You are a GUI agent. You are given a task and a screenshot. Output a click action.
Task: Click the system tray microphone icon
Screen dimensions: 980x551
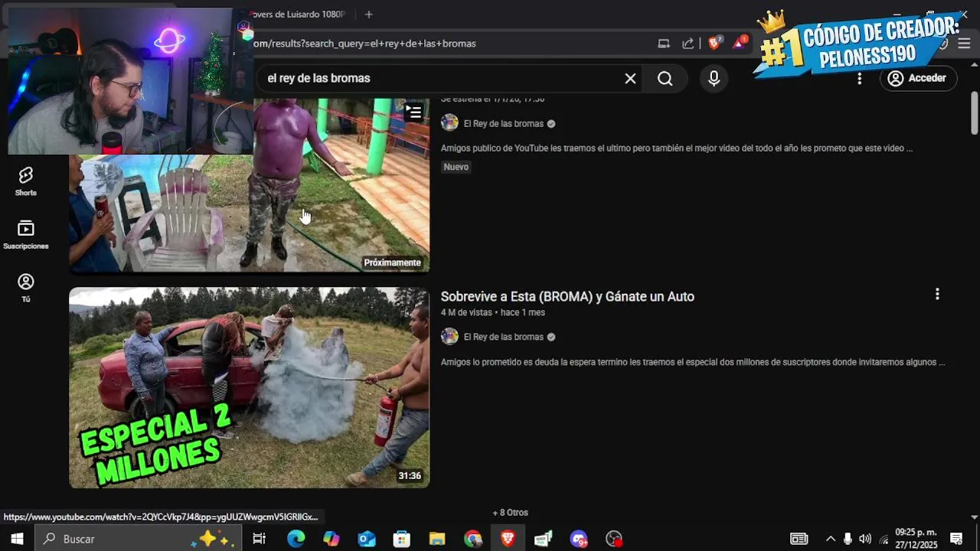coord(848,539)
